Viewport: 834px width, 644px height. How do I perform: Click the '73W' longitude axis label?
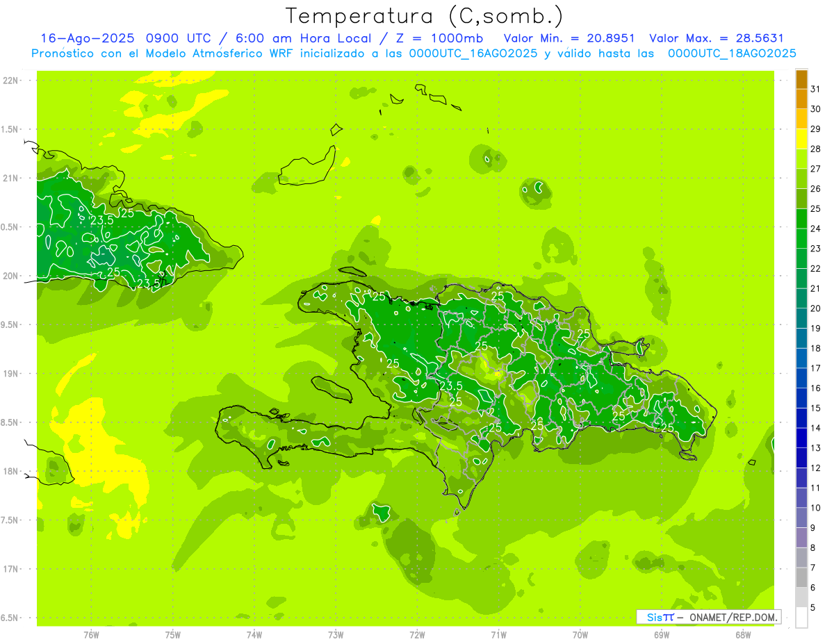pos(336,635)
